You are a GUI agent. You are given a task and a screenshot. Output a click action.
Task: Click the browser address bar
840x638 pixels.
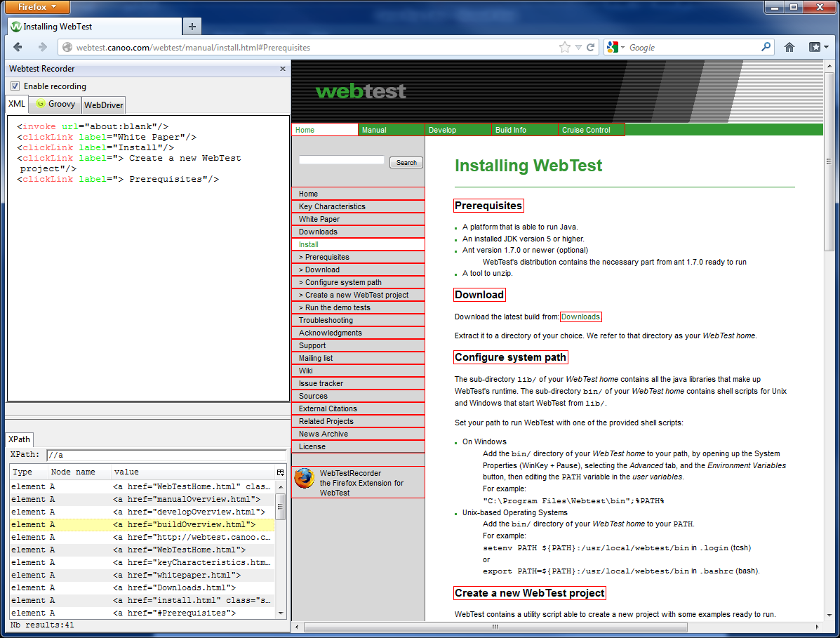coord(316,47)
